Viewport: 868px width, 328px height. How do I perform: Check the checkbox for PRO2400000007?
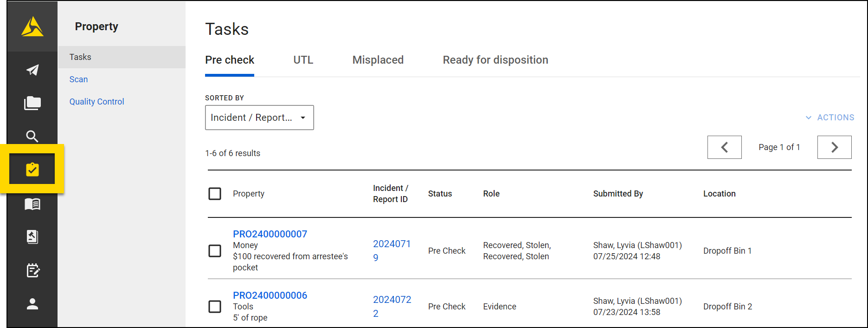215,250
